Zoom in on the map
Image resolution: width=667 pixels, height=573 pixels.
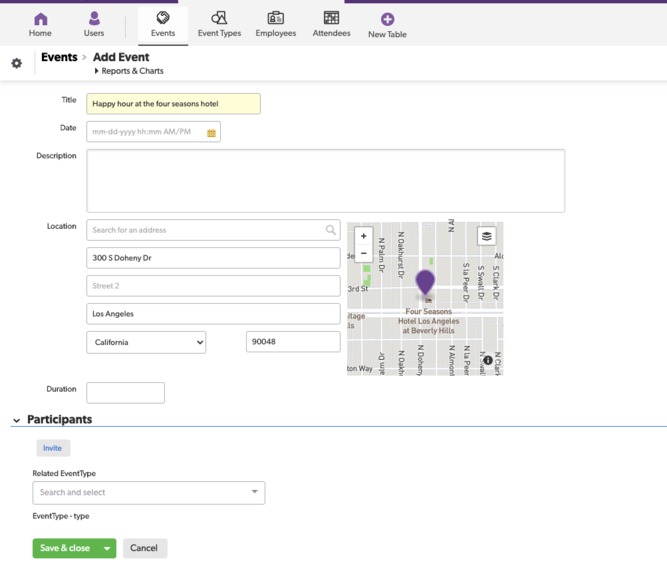click(x=364, y=236)
